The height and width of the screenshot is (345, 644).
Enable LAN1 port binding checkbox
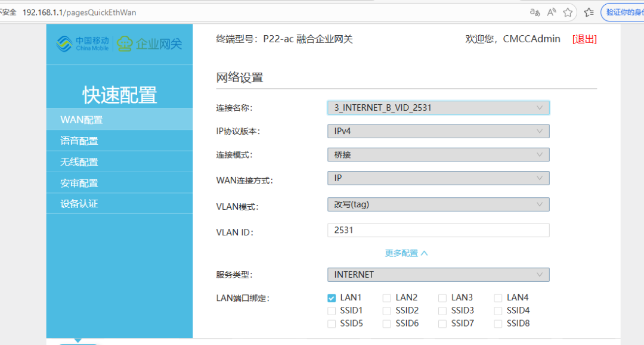point(332,299)
